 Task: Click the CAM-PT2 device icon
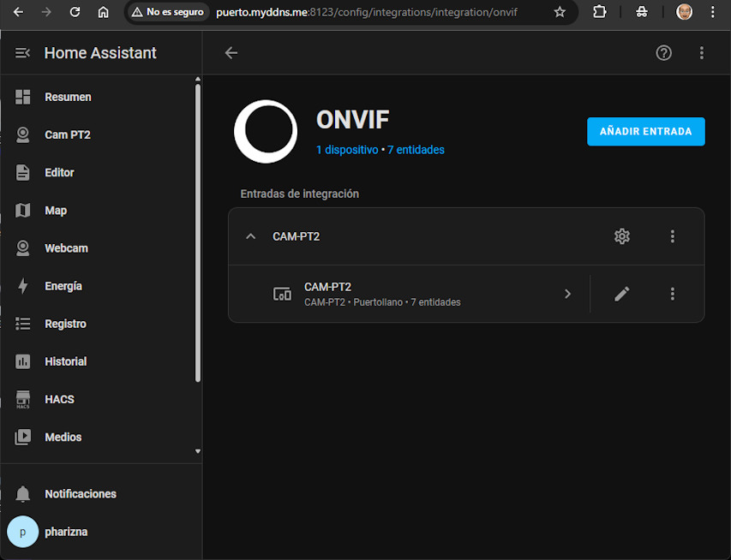[282, 294]
